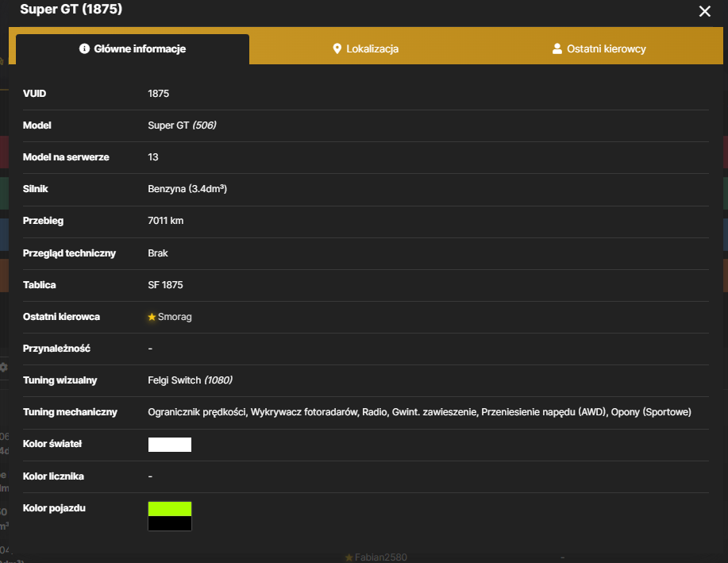728x563 pixels.
Task: Click the gear icon at left edge
Action: (x=4, y=368)
